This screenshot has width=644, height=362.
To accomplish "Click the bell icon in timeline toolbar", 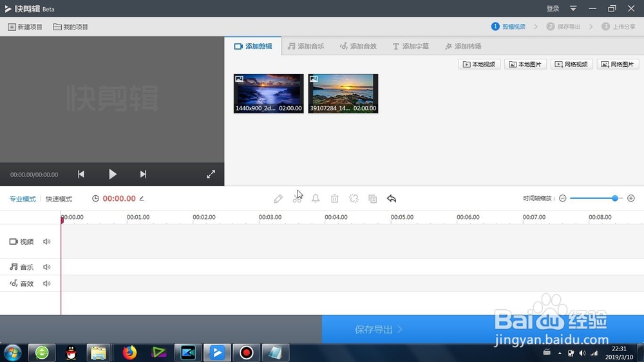I will click(316, 199).
